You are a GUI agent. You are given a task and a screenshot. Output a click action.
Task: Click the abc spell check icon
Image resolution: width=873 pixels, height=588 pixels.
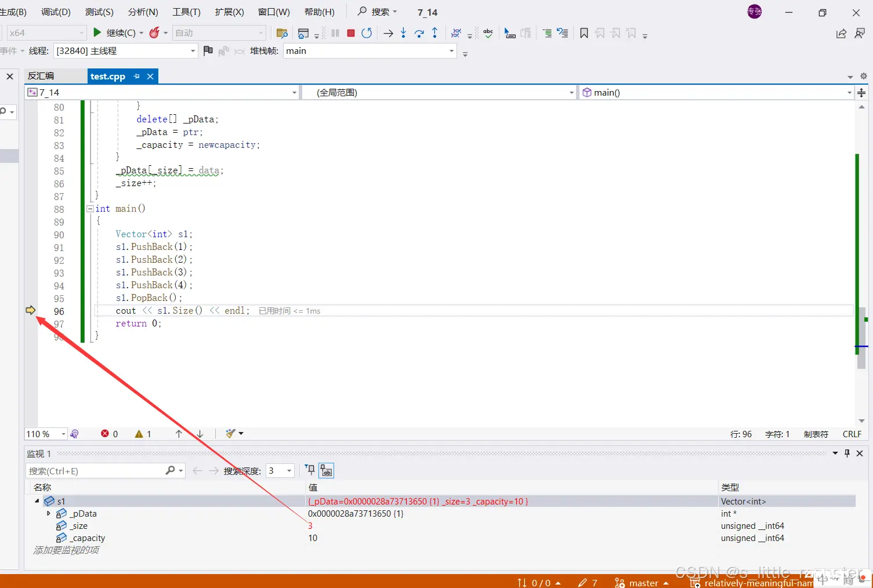pyautogui.click(x=488, y=33)
